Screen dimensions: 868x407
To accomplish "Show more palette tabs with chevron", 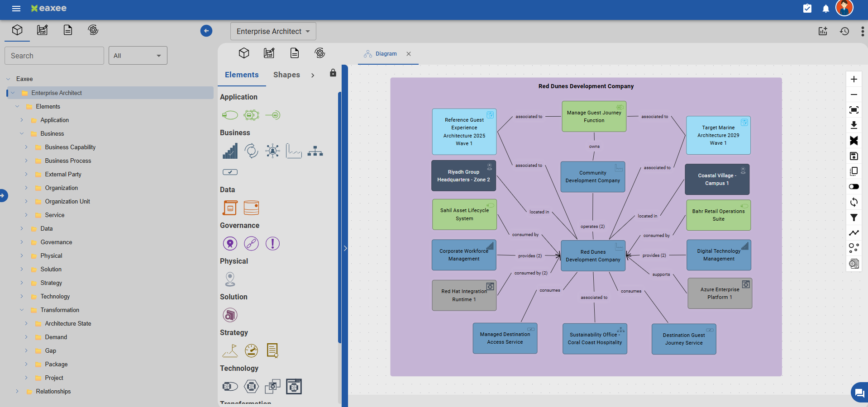I will tap(313, 76).
